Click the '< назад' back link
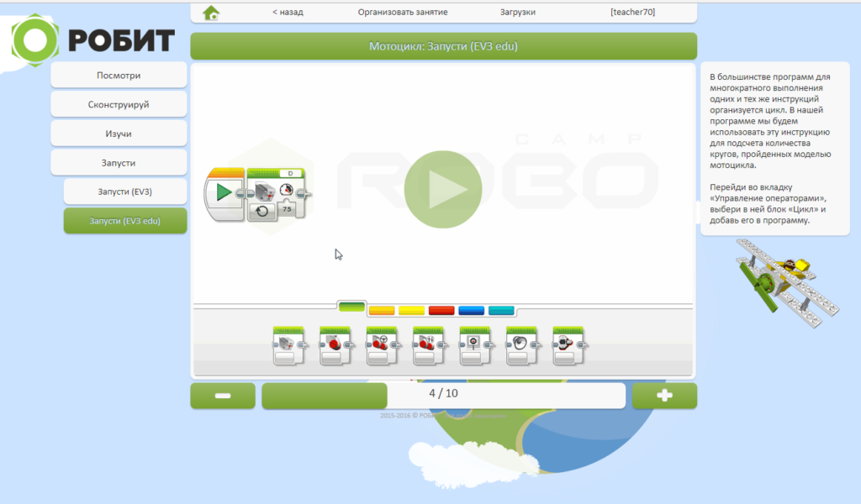 (x=288, y=12)
